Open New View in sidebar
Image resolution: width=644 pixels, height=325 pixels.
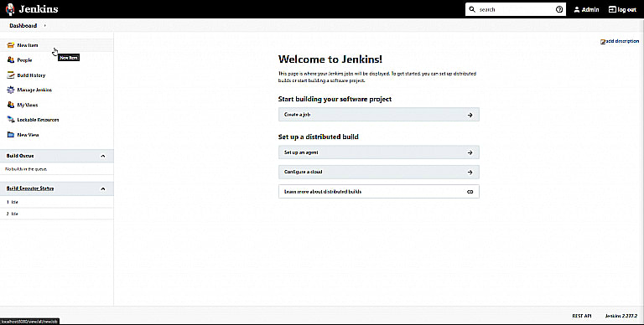click(28, 135)
